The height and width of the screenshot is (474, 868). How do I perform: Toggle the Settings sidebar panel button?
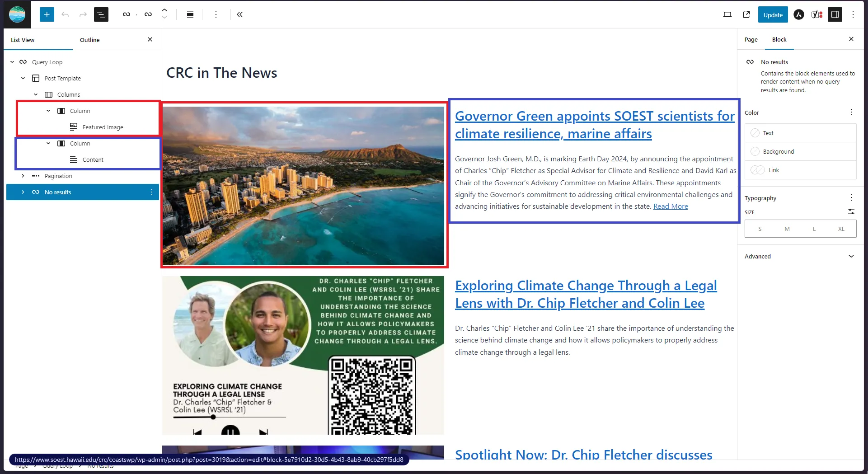tap(835, 14)
